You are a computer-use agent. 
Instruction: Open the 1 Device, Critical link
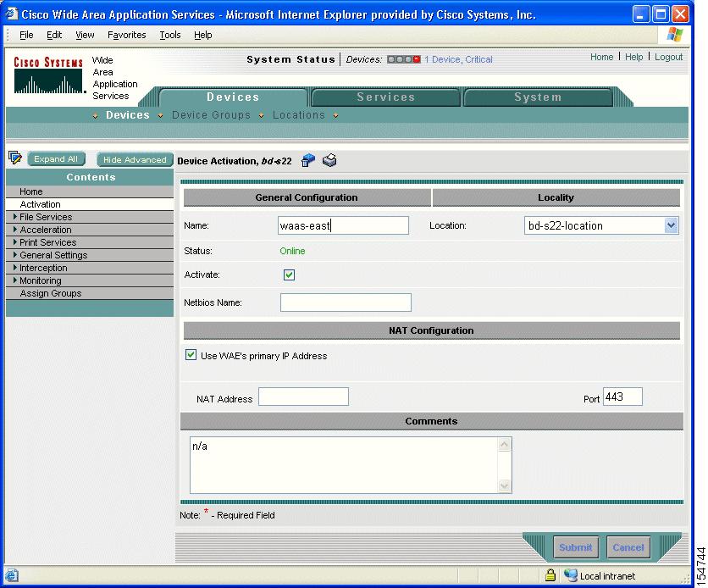click(x=458, y=59)
